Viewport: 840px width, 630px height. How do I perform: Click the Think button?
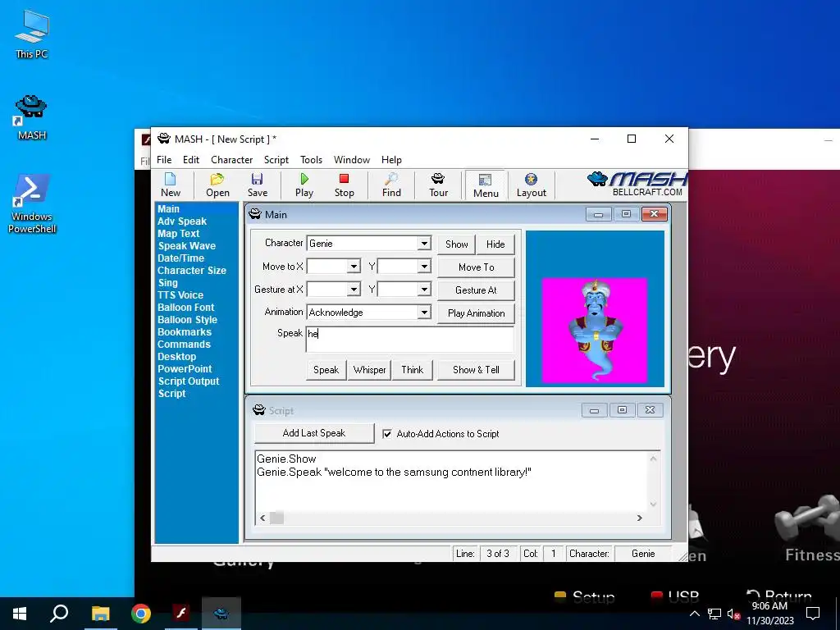412,370
